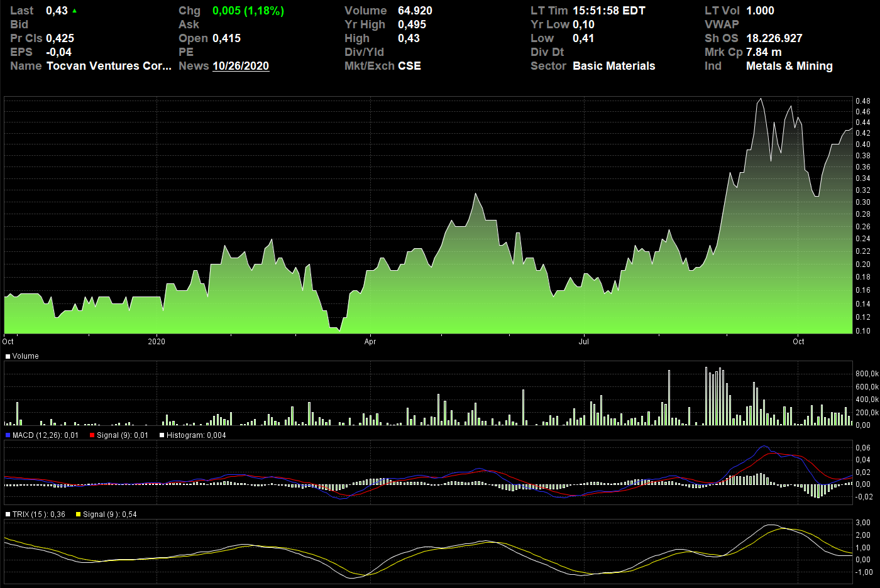Click the change value 0,005 (1,18%)
The height and width of the screenshot is (588, 880).
pos(248,11)
